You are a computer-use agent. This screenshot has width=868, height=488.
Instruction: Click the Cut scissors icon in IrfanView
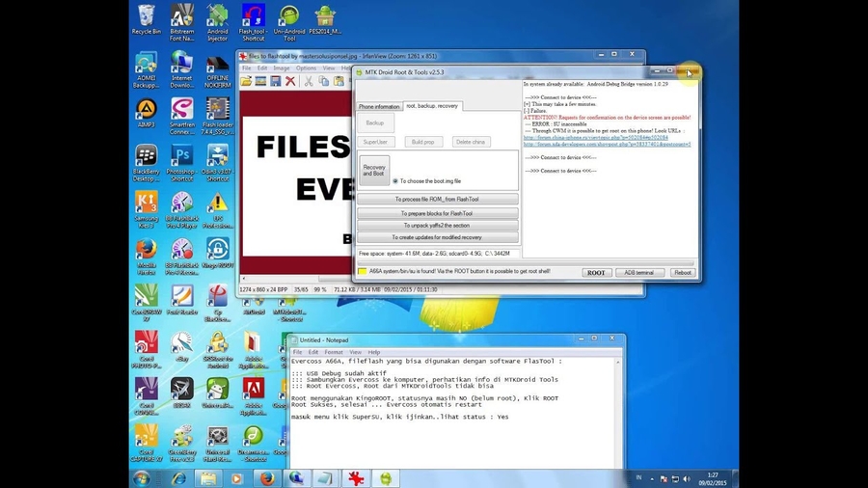309,82
